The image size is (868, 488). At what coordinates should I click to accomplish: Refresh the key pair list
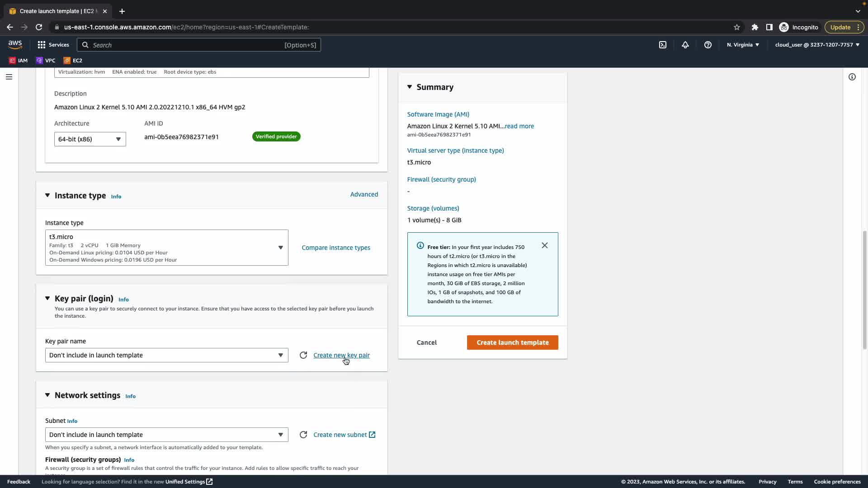pos(303,355)
